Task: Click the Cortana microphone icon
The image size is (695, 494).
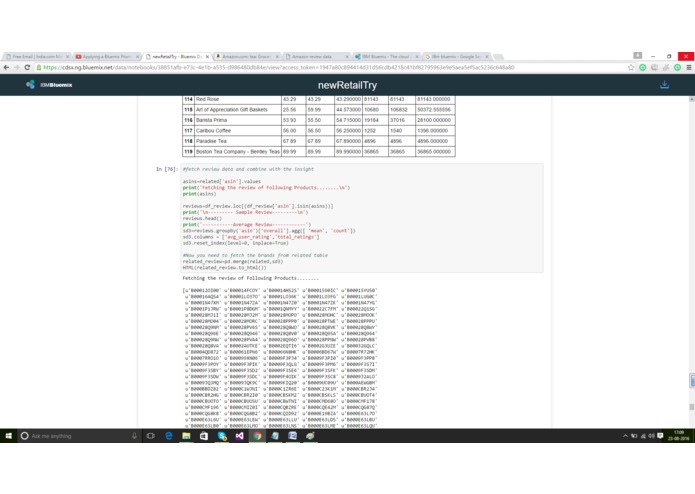Action: (x=134, y=436)
